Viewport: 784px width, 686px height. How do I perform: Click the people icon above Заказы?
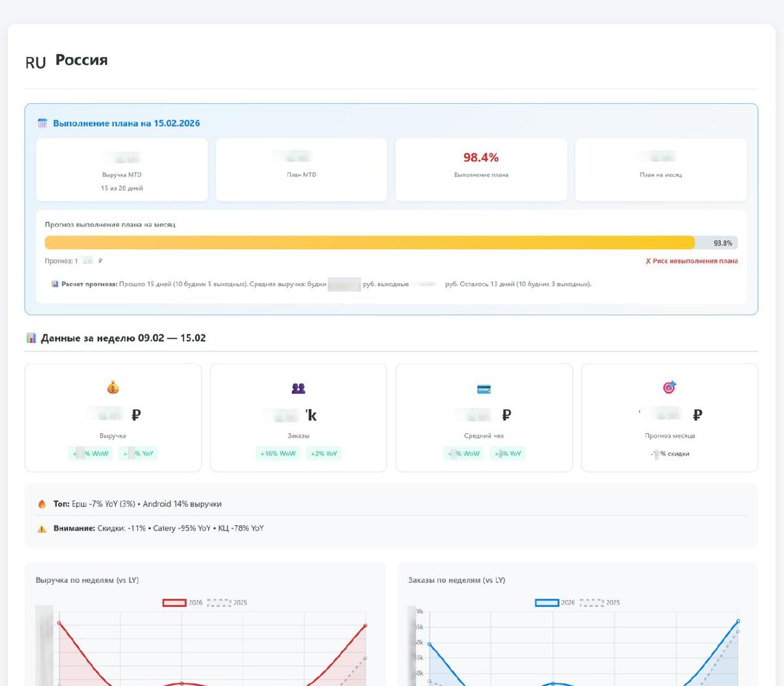point(299,388)
